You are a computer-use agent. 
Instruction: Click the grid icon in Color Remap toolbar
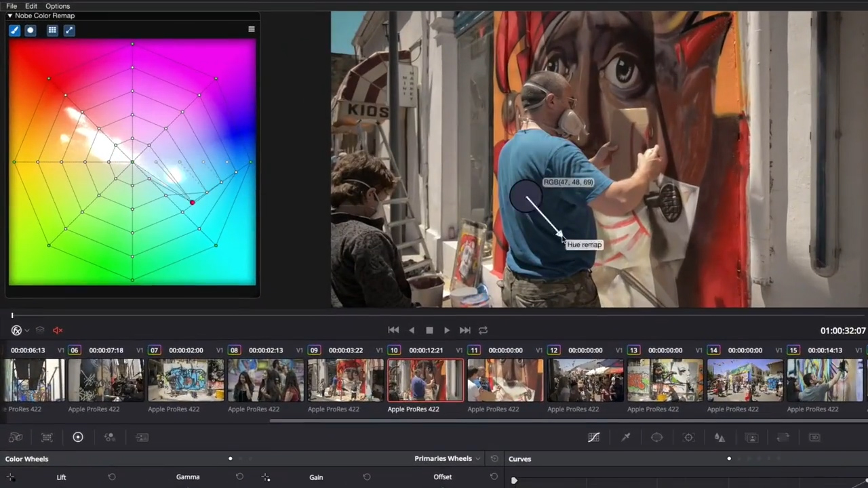[x=52, y=30]
